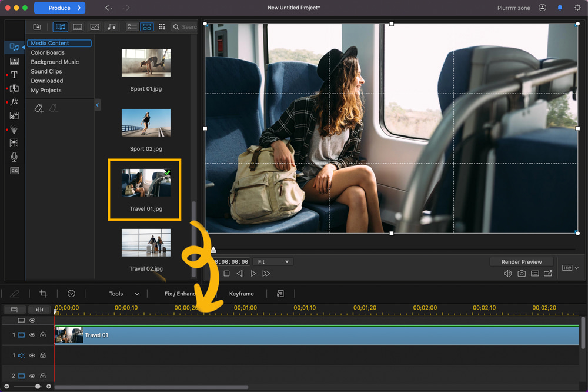The image size is (588, 392).
Task: Click the Import Media icon
Action: click(36, 26)
